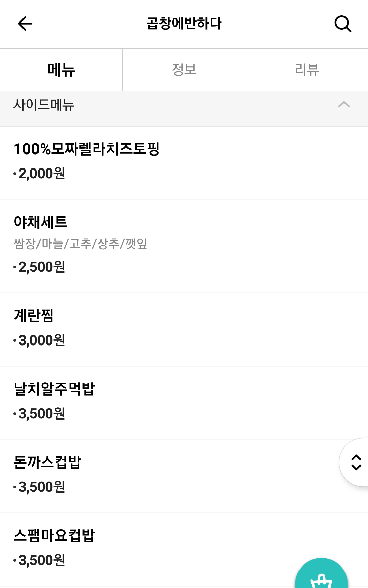368x588 pixels.
Task: Select 100%모짜렐라치즈토핑 menu item
Action: tap(184, 163)
